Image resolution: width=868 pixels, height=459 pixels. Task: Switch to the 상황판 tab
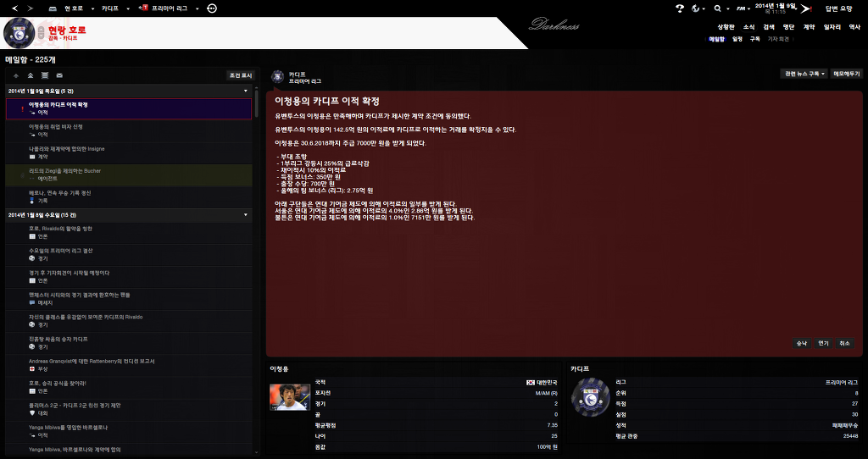pos(726,26)
